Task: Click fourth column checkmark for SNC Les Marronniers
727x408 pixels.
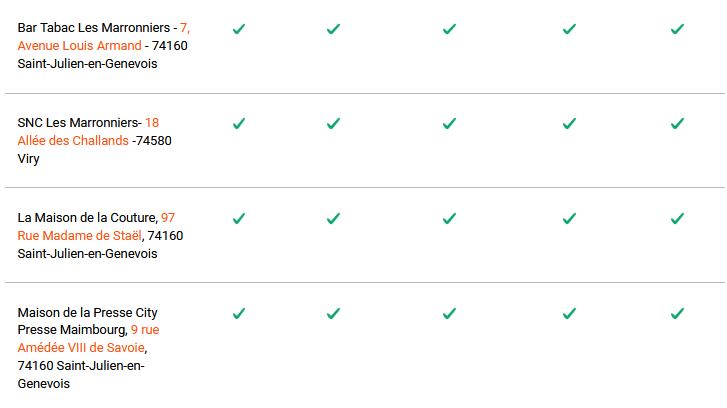Action: pos(569,123)
